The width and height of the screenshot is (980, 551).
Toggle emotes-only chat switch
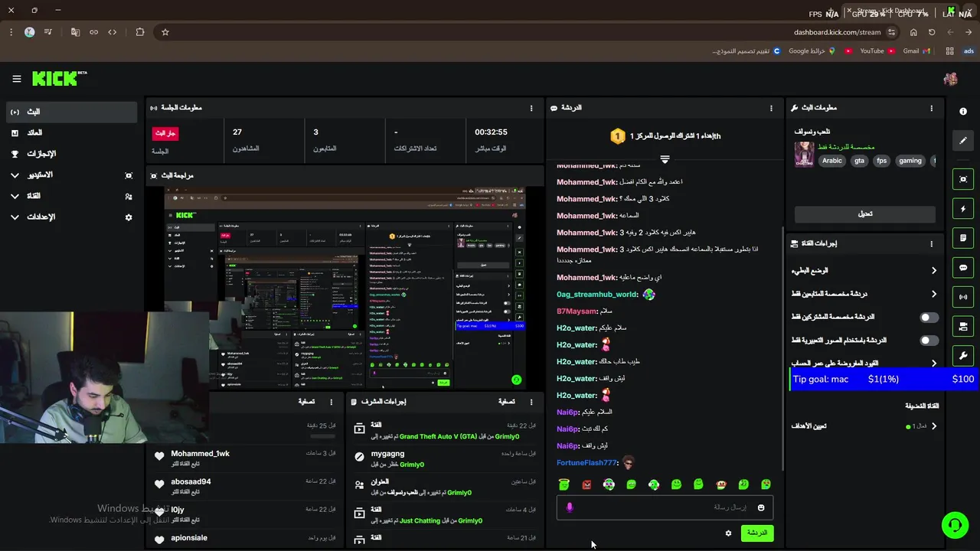(x=929, y=340)
